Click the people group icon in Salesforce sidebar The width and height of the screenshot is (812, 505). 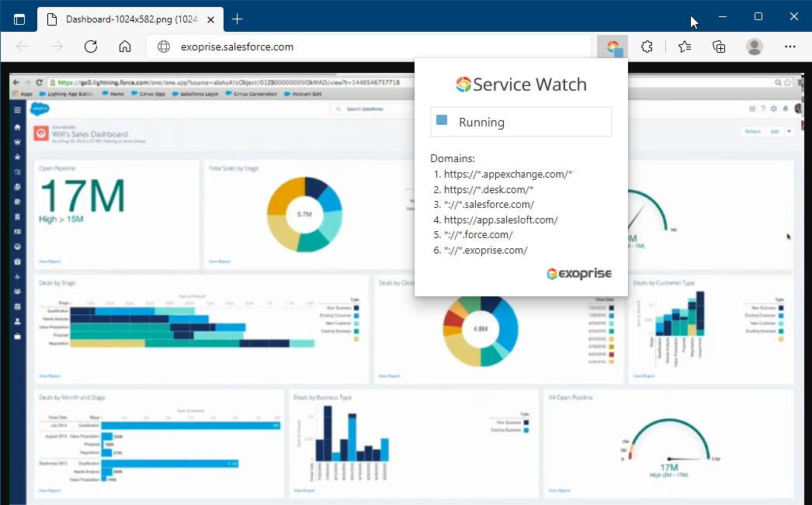pos(17,292)
